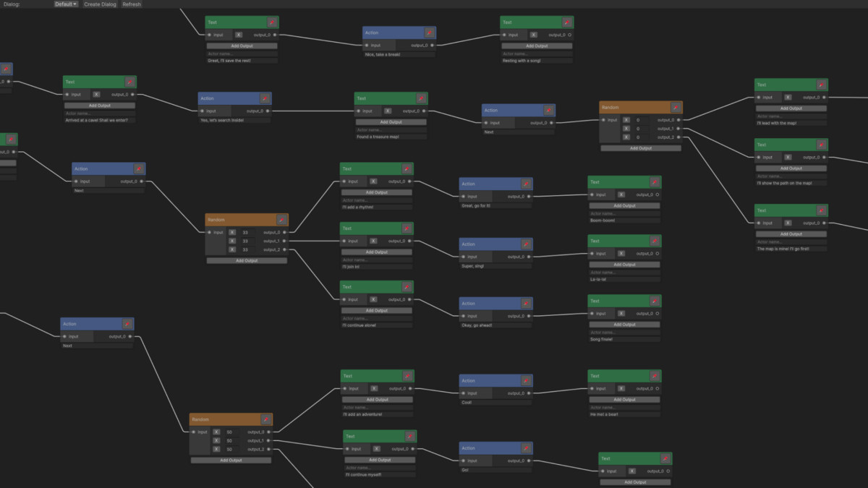This screenshot has width=868, height=488.
Task: Add Output to the 33-weight Random node
Action: [x=247, y=260]
